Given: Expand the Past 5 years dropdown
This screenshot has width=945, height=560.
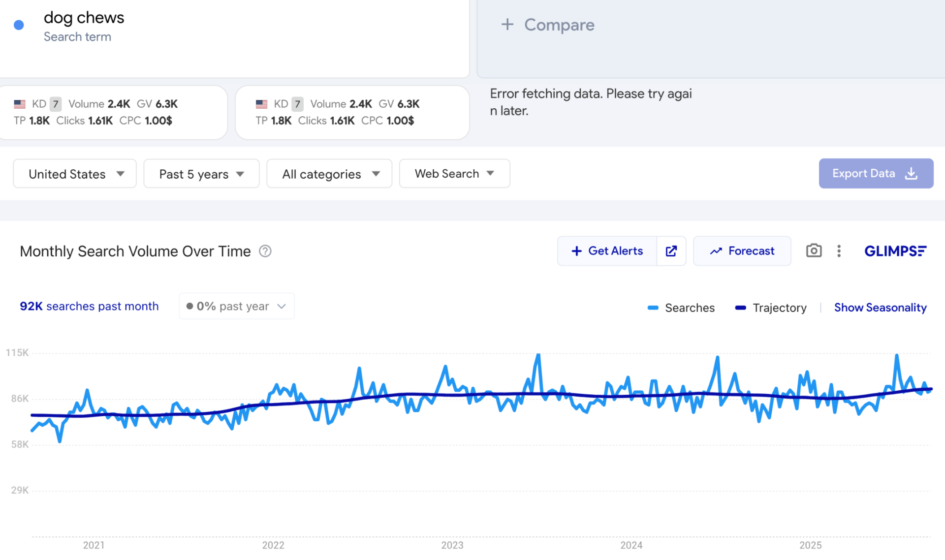Looking at the screenshot, I should click(x=201, y=174).
